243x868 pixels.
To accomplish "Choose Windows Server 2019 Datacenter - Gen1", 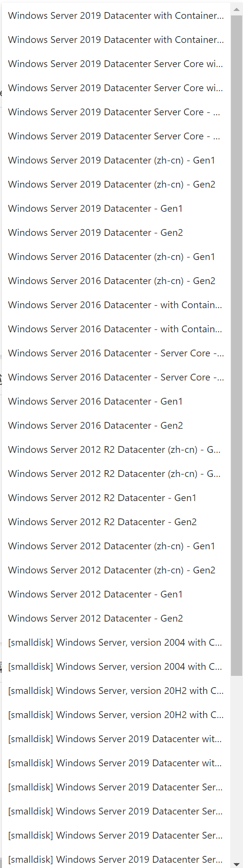I will (x=116, y=208).
